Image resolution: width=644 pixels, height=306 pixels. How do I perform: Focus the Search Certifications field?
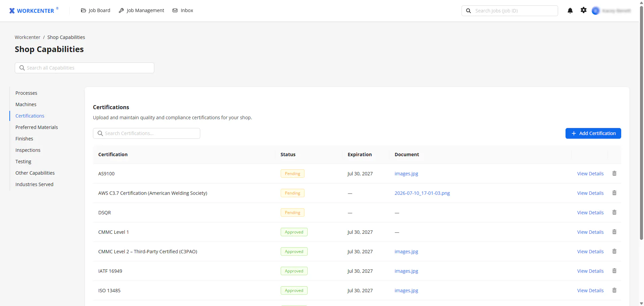147,133
